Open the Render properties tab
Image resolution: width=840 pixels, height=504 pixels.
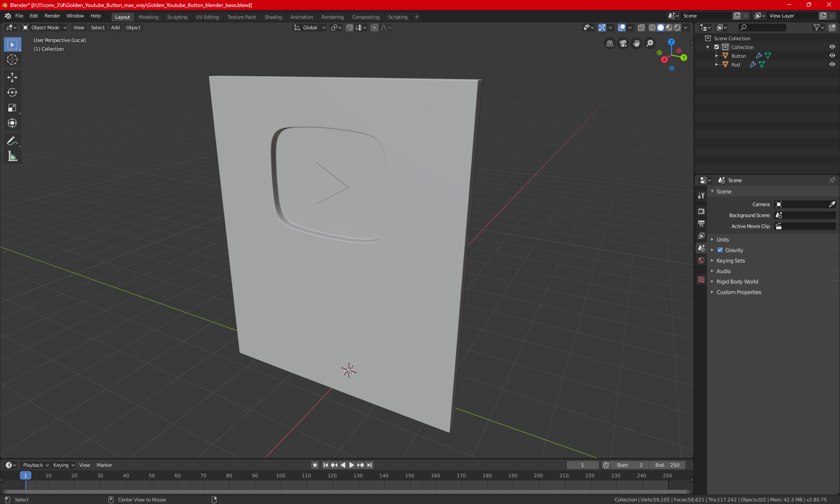point(701,211)
